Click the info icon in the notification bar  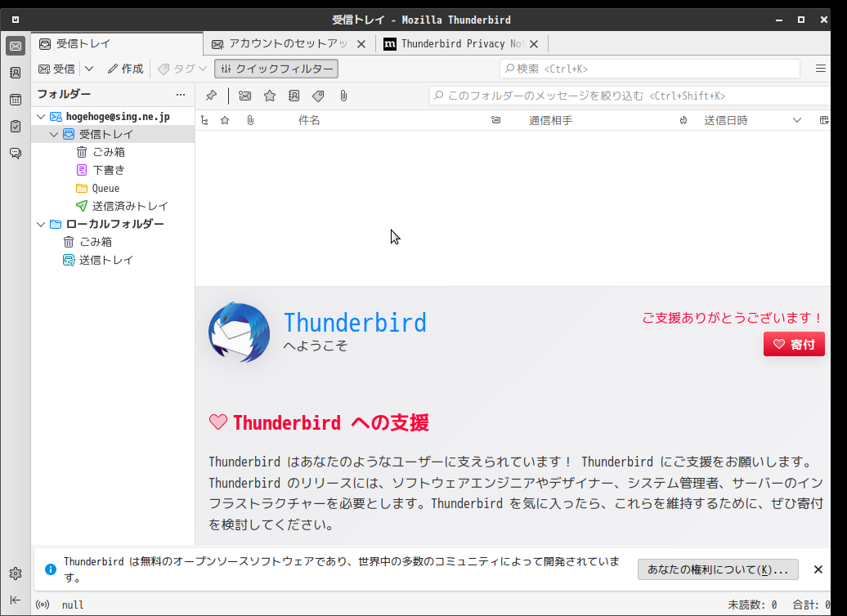click(50, 569)
